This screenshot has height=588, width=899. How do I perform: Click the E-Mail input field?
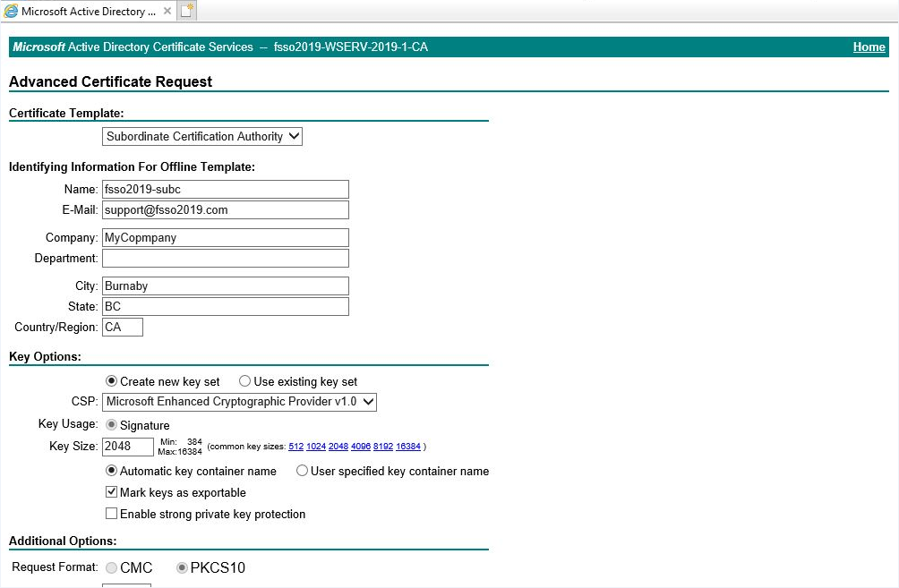(x=226, y=209)
